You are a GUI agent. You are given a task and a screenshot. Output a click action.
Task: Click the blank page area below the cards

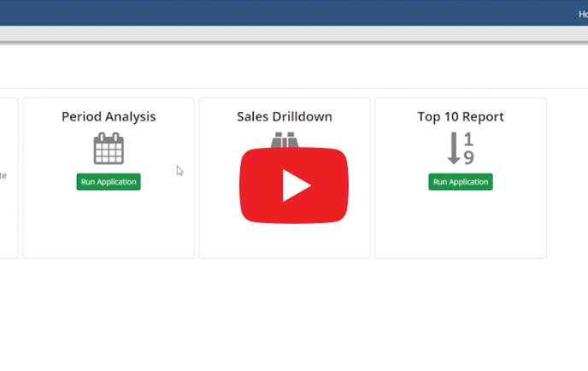291,316
